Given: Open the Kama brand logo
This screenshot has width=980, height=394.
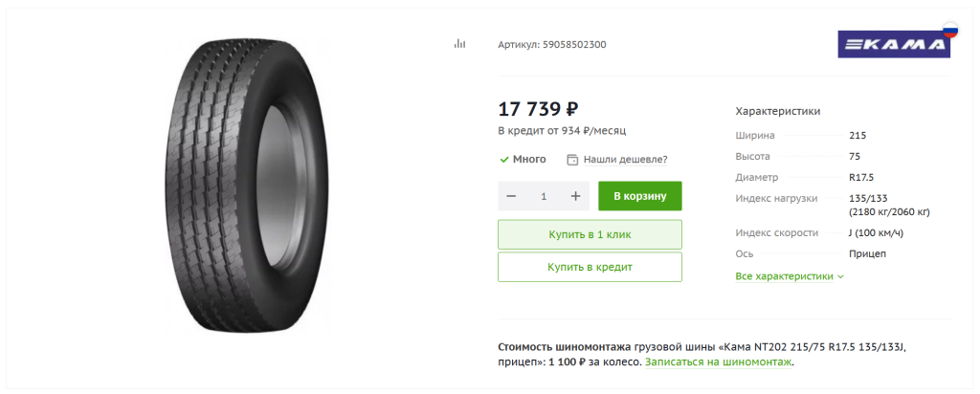Looking at the screenshot, I should tap(890, 44).
